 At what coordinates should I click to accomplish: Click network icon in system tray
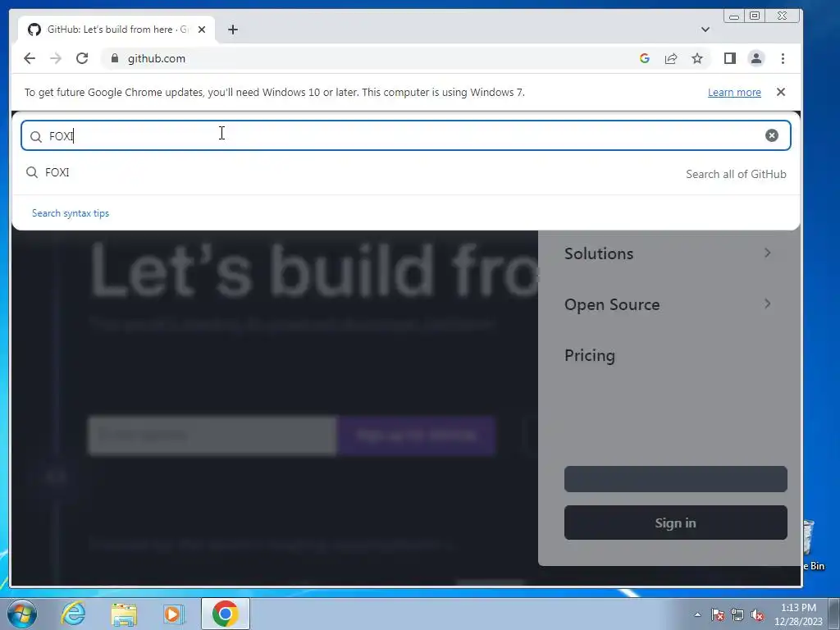tap(737, 615)
